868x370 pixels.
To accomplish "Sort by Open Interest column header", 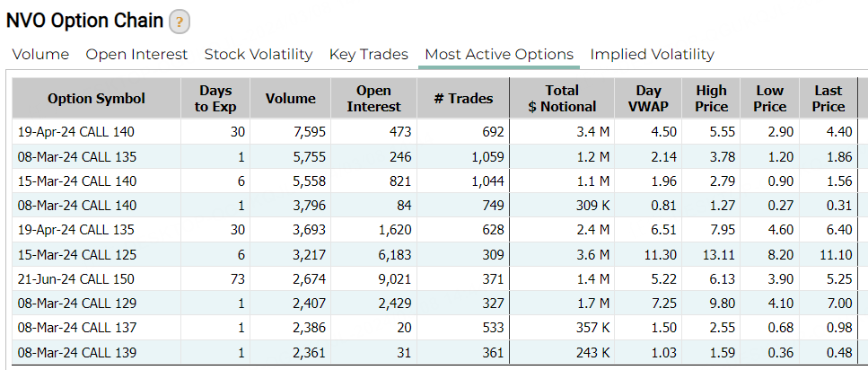I will (x=373, y=99).
